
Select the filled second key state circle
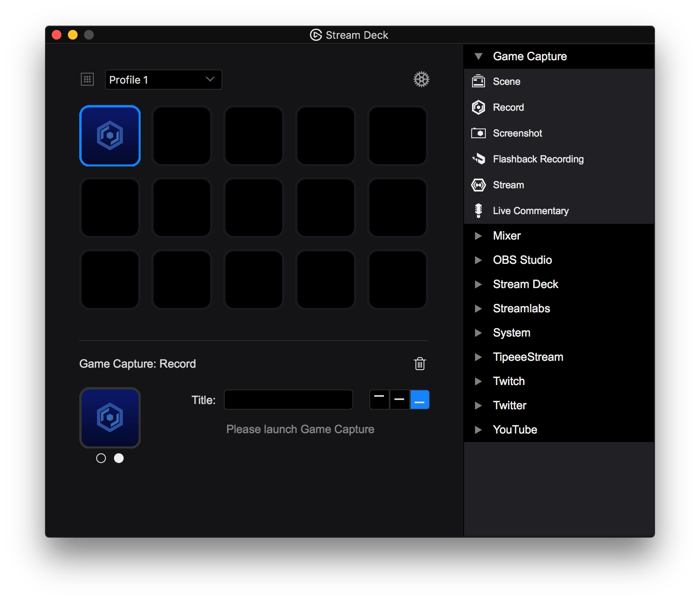118,458
